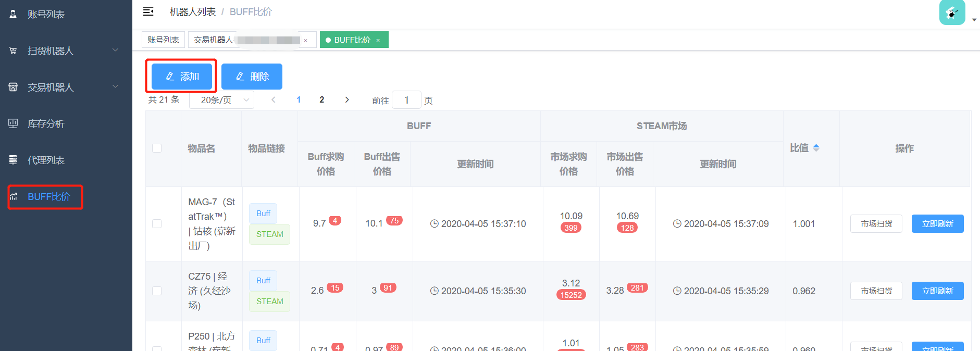Open the Buff link for MAG-7
The image size is (980, 351).
click(x=263, y=214)
